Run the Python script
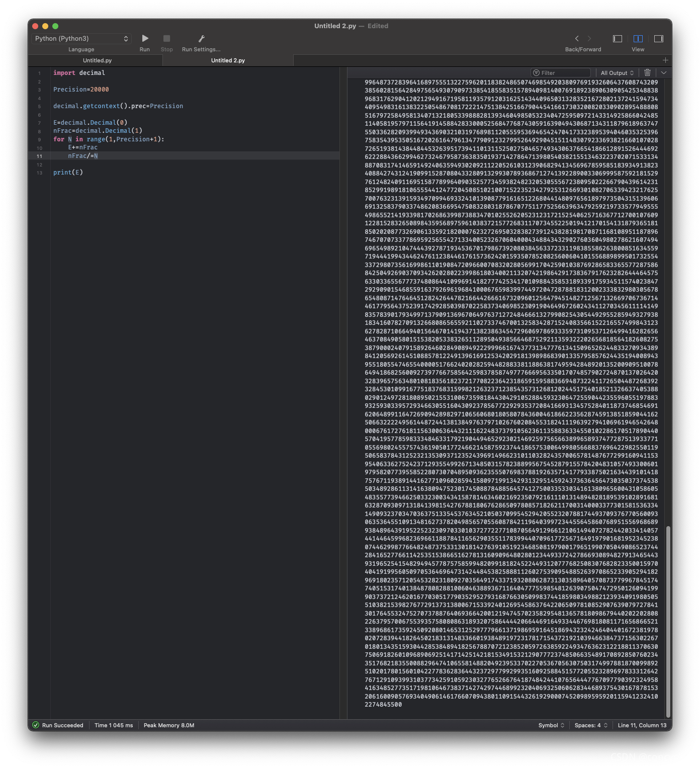 (x=145, y=38)
